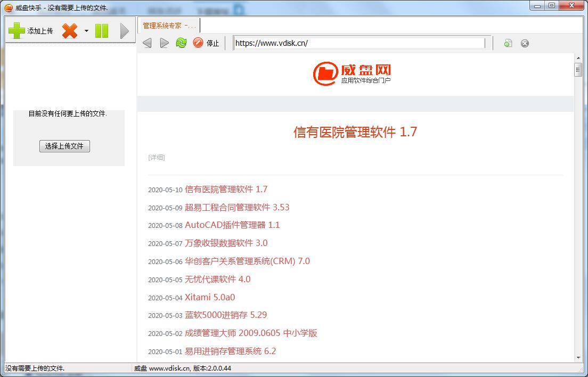Image resolution: width=588 pixels, height=377 pixels.
Task: Open 成绩管理大师 2009.0605 中小学版 link
Action: (251, 333)
